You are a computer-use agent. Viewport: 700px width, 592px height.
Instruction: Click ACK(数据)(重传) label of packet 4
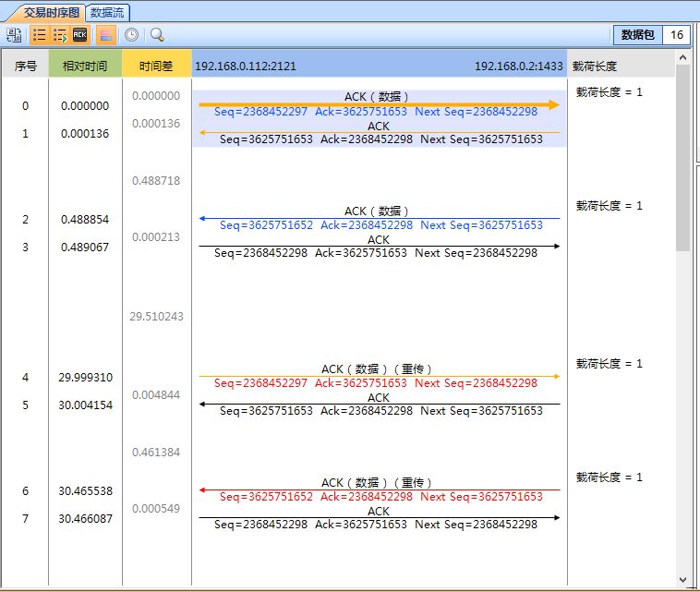377,369
